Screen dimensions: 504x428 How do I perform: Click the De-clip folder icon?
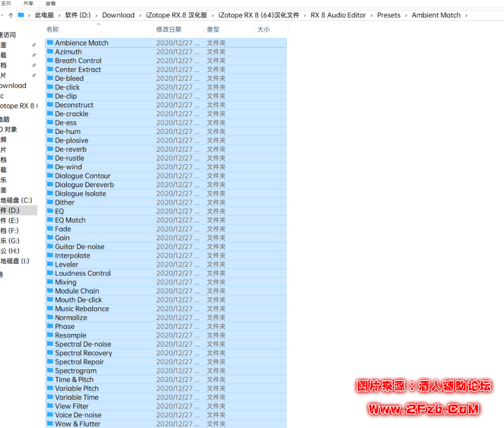50,96
